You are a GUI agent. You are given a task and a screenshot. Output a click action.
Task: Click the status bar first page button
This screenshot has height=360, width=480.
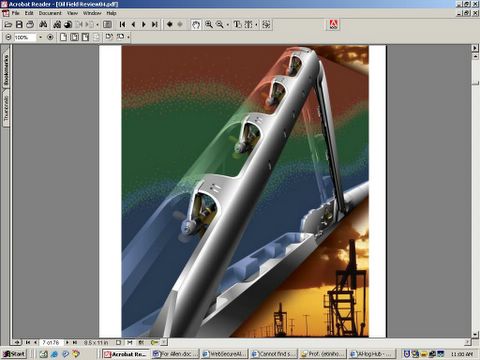[28, 342]
